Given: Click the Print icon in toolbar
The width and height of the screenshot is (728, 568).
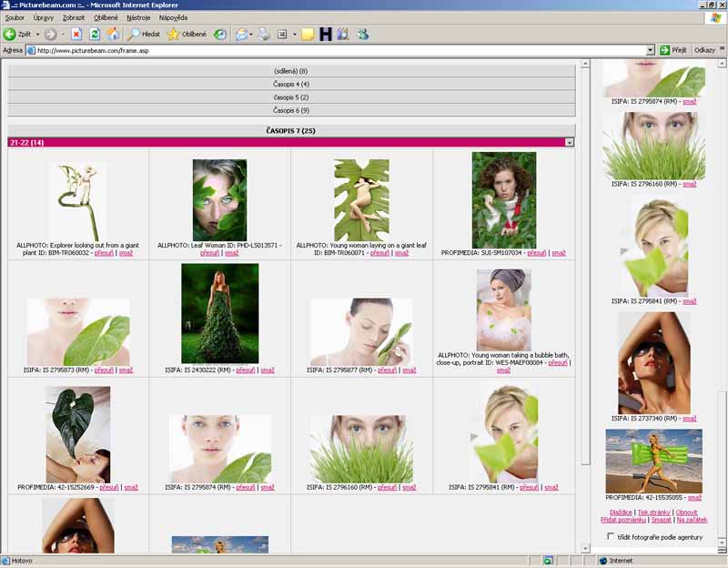Looking at the screenshot, I should coord(263,34).
